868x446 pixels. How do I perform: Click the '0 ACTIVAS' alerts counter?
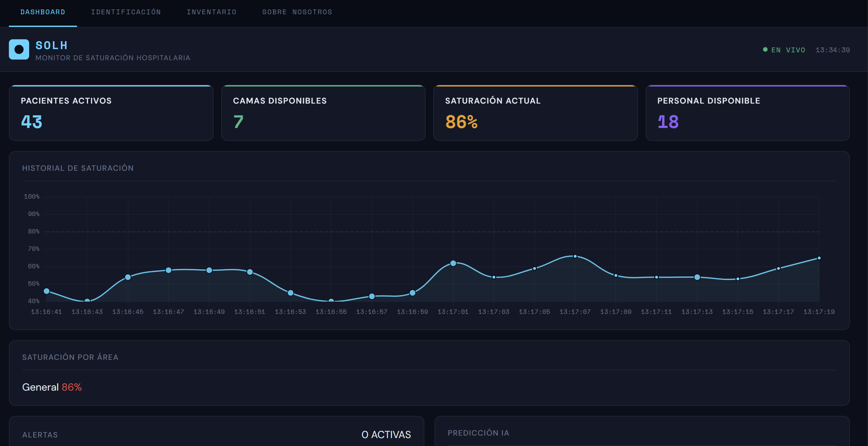(x=386, y=435)
